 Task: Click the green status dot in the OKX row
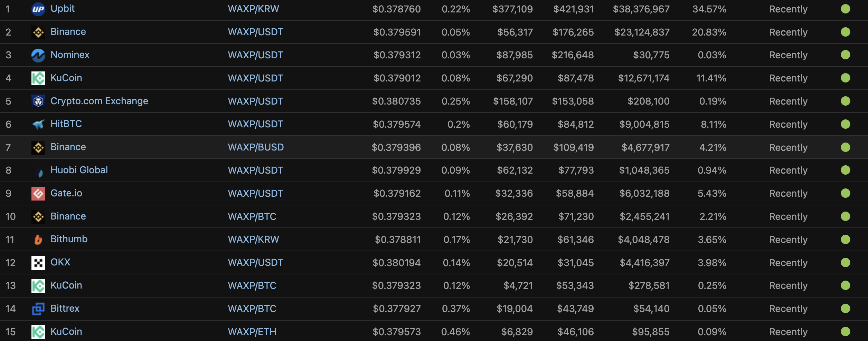(846, 263)
